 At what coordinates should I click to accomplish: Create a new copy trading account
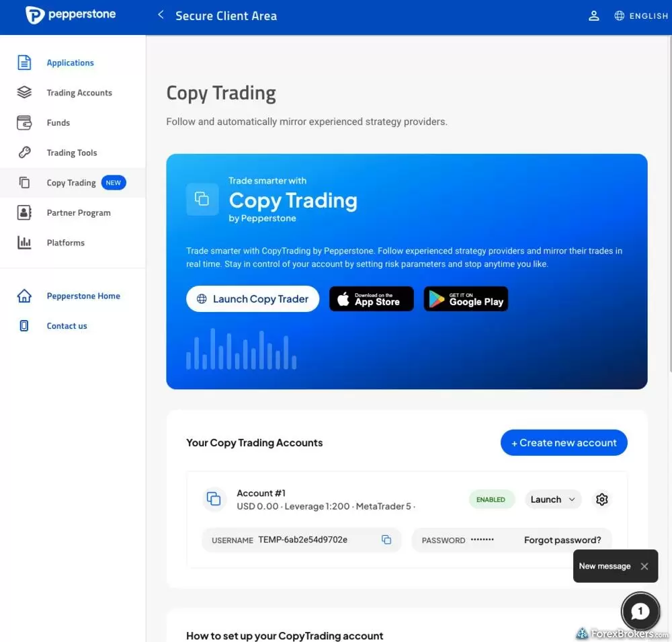coord(564,442)
